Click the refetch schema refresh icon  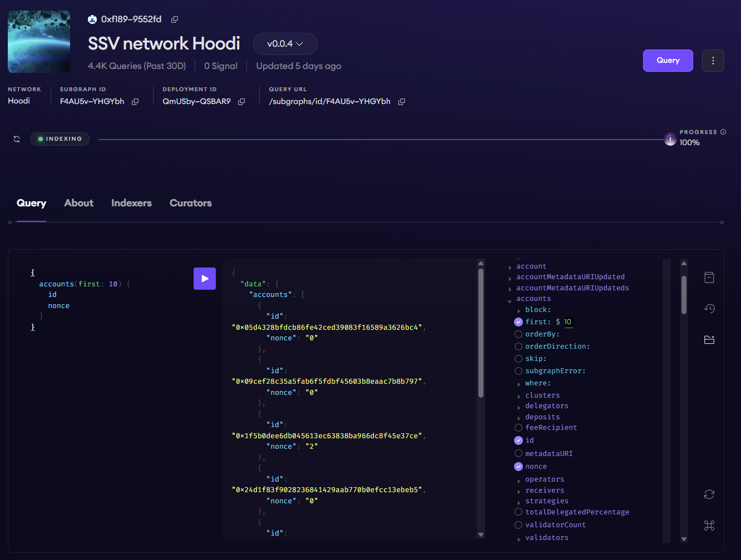pos(709,494)
